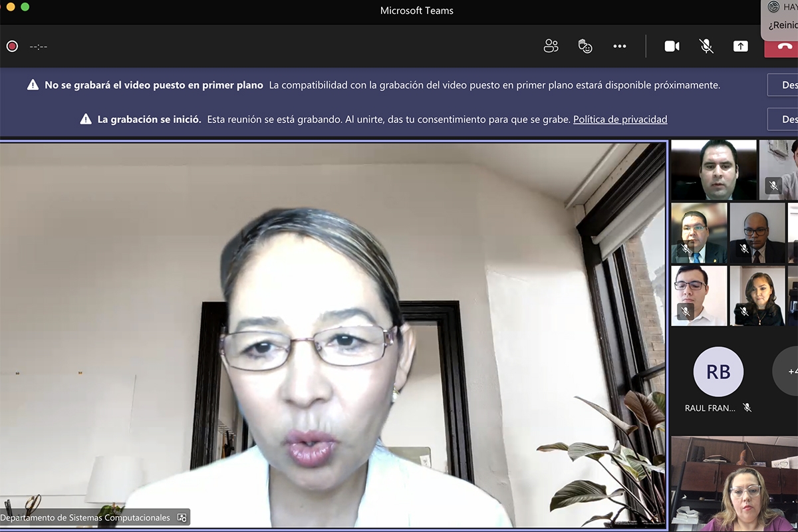This screenshot has width=798, height=532.
Task: Select the young man with glasses video
Action: [699, 296]
